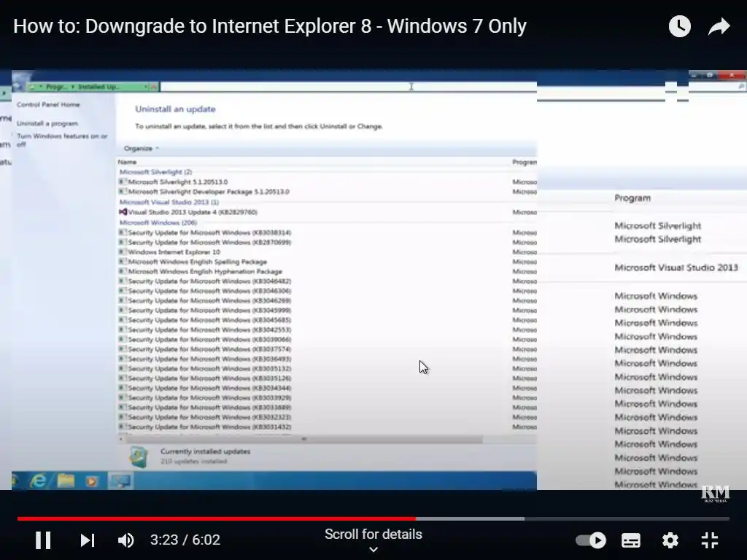Click Uninstall a program link
Screen dimensions: 747x560
click(47, 123)
